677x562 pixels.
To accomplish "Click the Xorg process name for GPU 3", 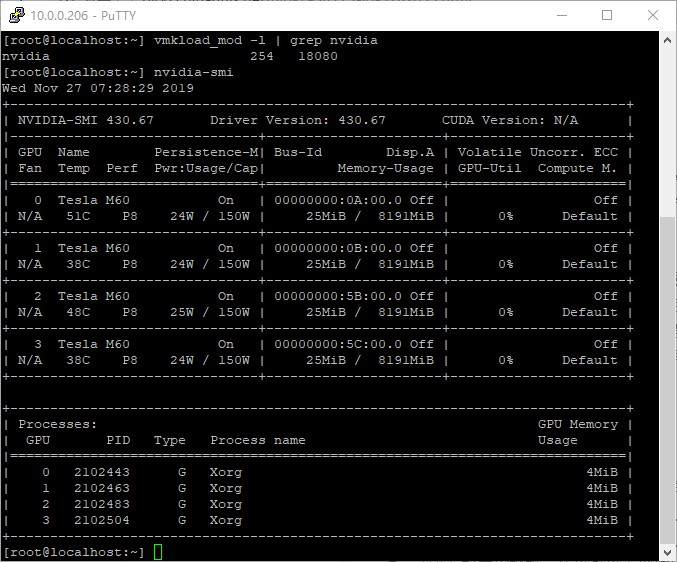I will (x=226, y=520).
